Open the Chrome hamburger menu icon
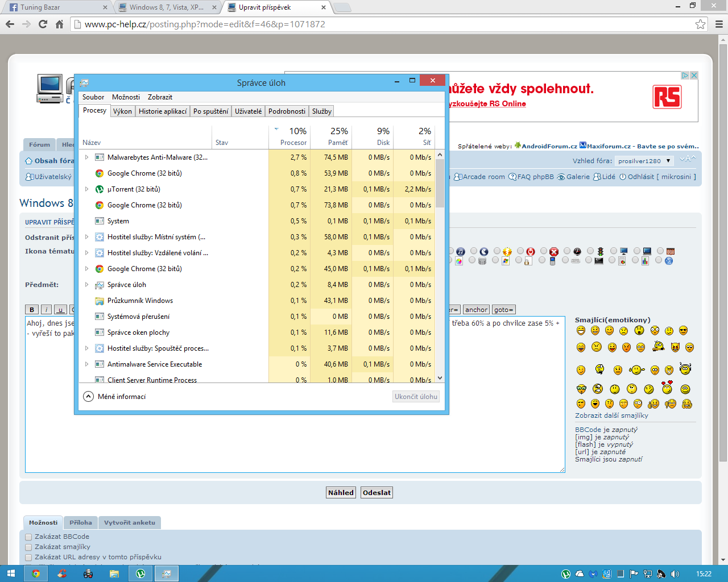Image resolution: width=728 pixels, height=582 pixels. point(719,24)
